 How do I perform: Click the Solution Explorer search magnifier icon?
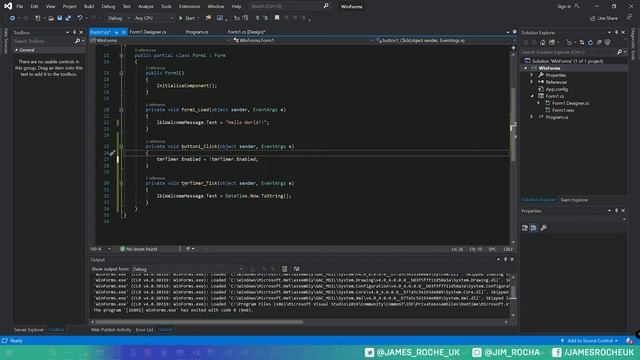[x=619, y=52]
